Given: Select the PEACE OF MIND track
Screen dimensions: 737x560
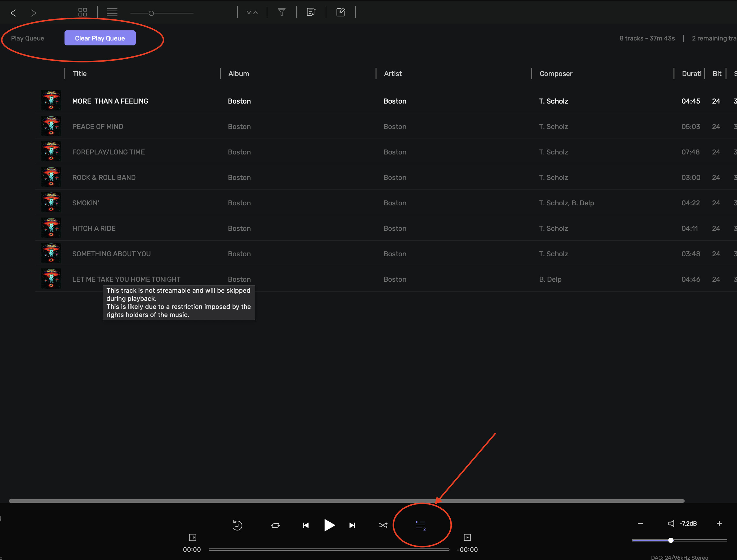Looking at the screenshot, I should click(x=98, y=127).
